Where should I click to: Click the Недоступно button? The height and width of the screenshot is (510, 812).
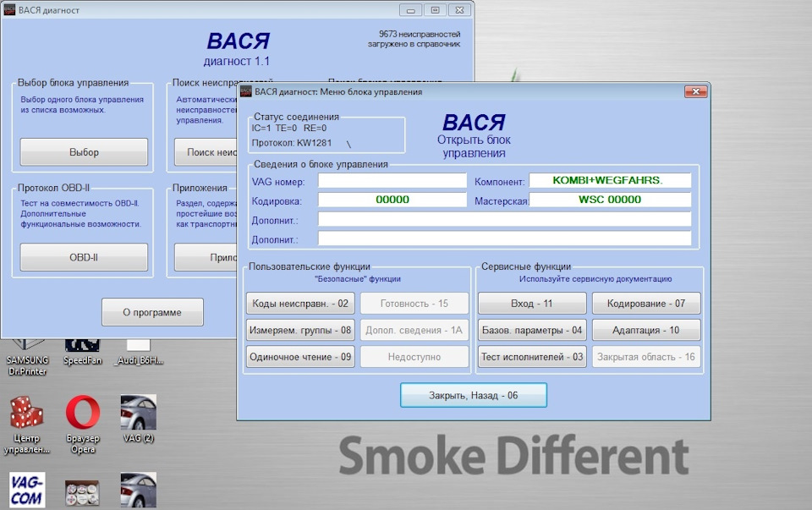tap(414, 357)
